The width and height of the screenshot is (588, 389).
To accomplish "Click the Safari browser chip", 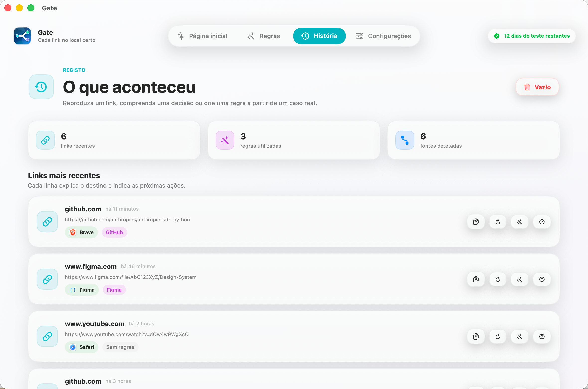I will pyautogui.click(x=82, y=347).
